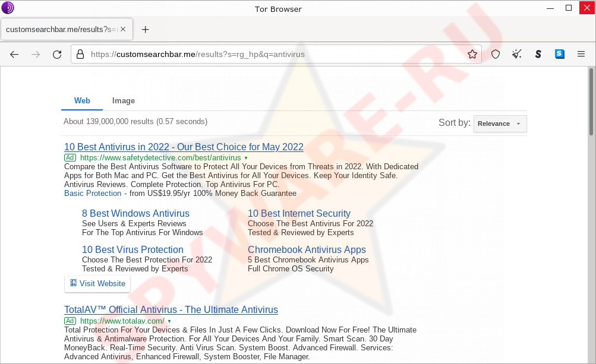596x364 pixels.
Task: Switch to the Image results tab
Action: click(124, 101)
